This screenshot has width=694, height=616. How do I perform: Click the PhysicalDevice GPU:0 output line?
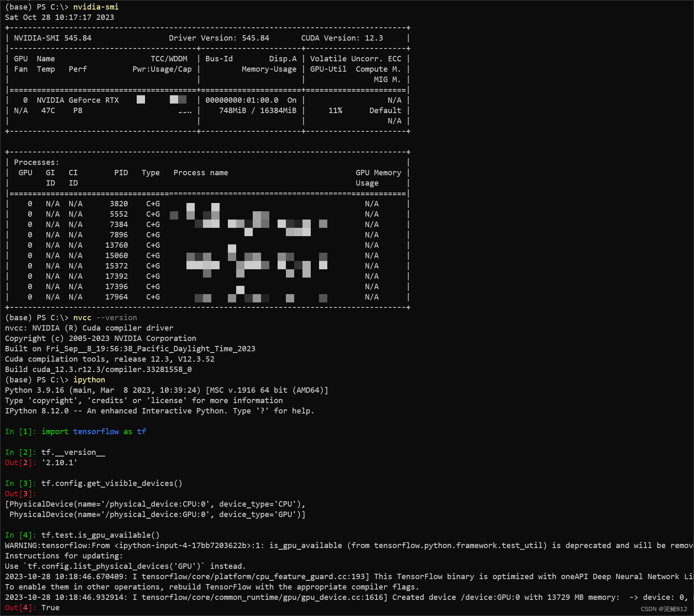157,515
